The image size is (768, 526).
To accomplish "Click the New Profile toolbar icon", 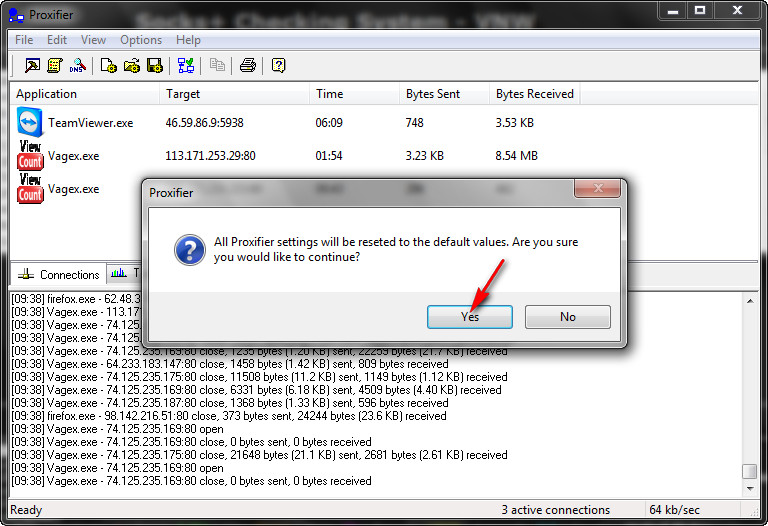I will (108, 65).
